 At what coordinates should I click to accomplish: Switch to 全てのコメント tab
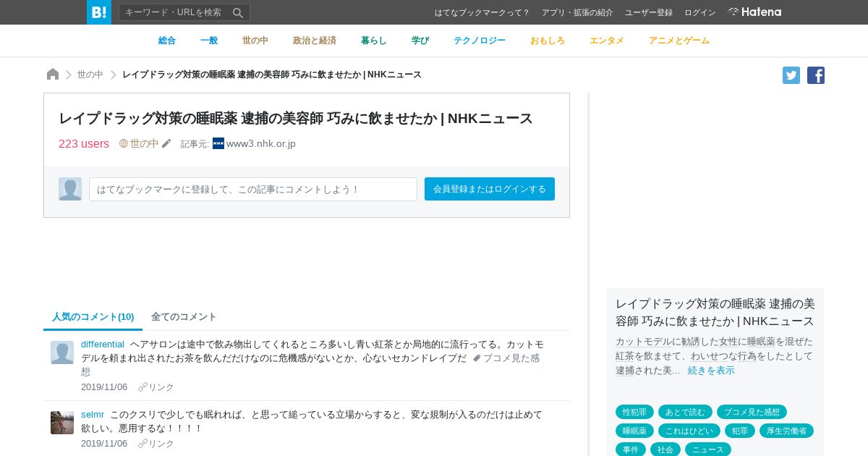pyautogui.click(x=184, y=316)
